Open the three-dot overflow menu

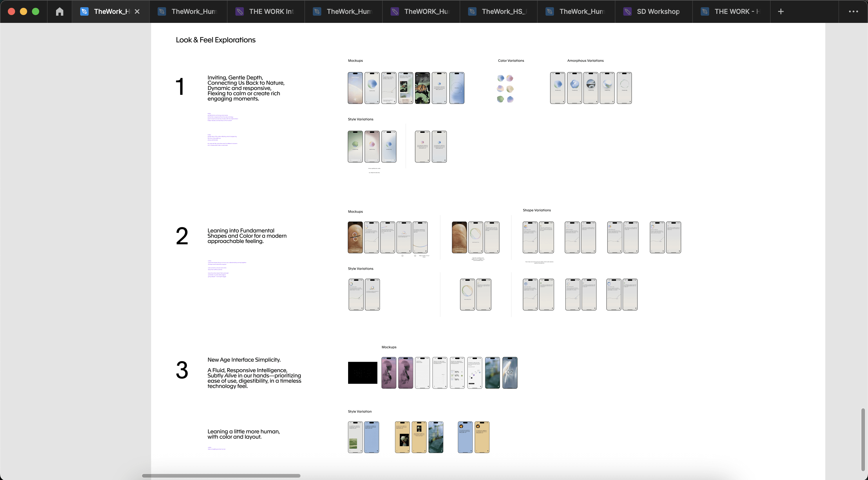coord(853,11)
